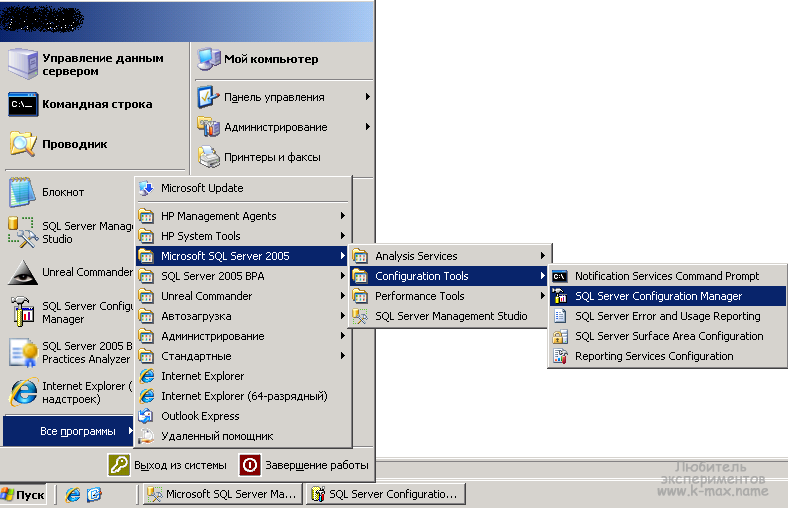Click HP System Tools folder icon
Image resolution: width=788 pixels, height=508 pixels.
click(x=146, y=236)
